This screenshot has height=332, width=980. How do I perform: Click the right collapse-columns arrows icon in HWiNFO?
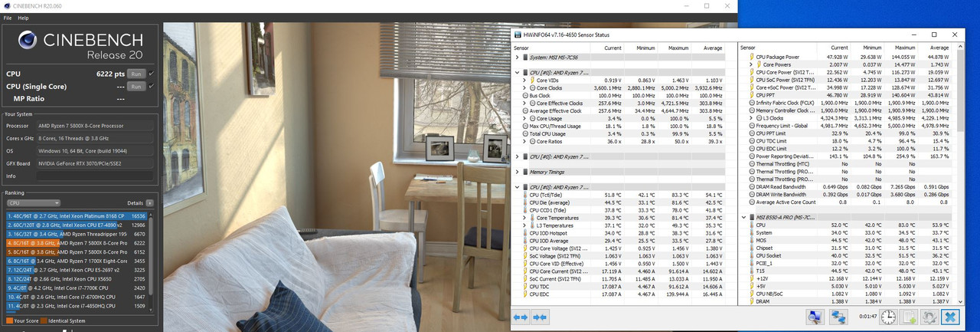click(540, 317)
